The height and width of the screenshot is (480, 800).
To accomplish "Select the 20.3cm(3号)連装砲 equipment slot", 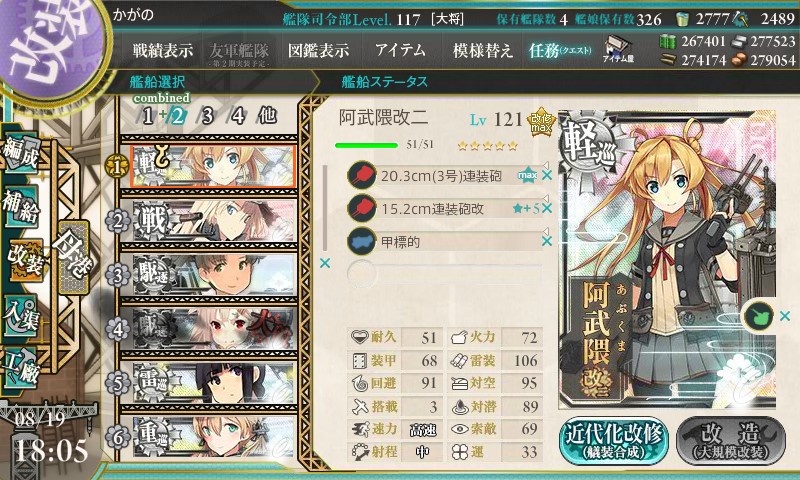I will coord(443,176).
